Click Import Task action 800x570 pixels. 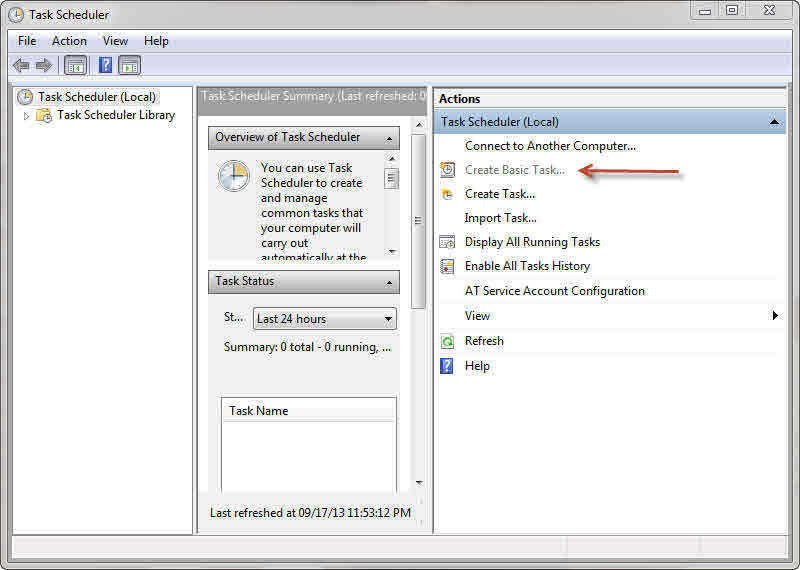(501, 218)
